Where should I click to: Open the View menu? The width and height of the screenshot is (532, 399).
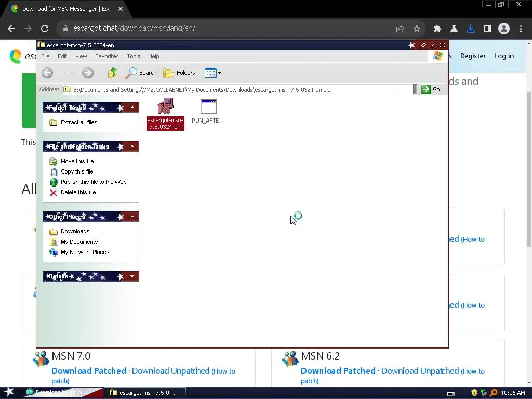pos(81,56)
